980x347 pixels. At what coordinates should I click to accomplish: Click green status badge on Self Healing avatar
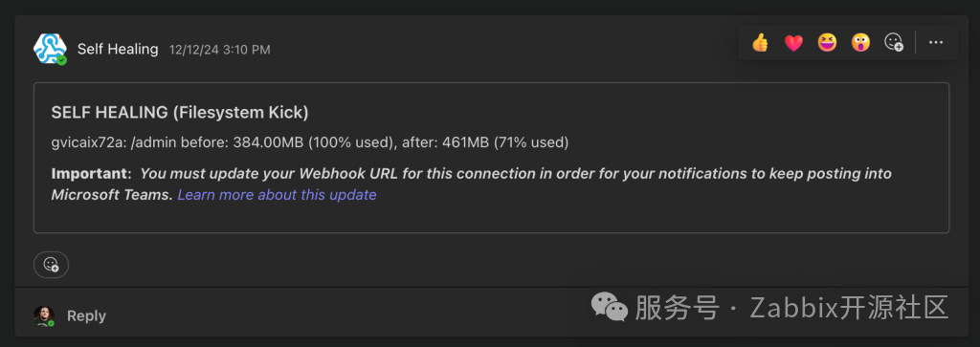[61, 60]
